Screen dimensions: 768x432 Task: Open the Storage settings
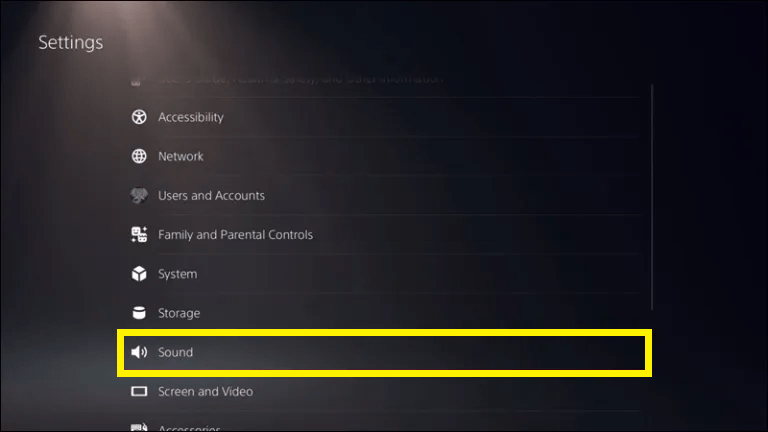[384, 313]
